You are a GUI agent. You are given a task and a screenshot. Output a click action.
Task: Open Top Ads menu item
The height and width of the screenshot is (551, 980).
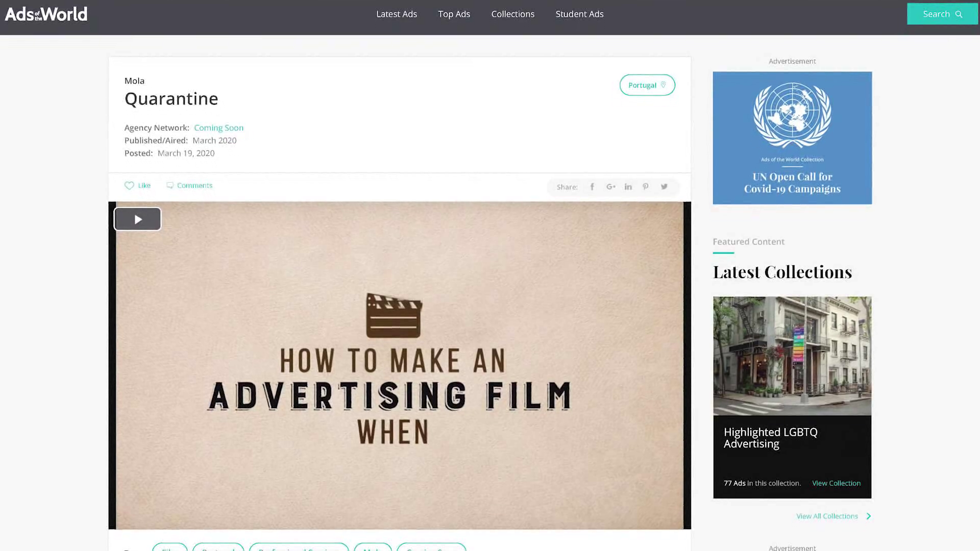point(454,14)
